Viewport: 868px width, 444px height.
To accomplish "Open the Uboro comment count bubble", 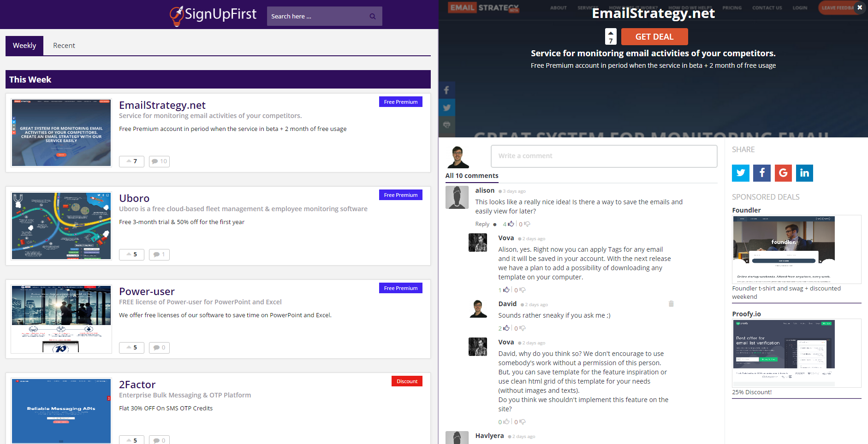I will (x=159, y=255).
